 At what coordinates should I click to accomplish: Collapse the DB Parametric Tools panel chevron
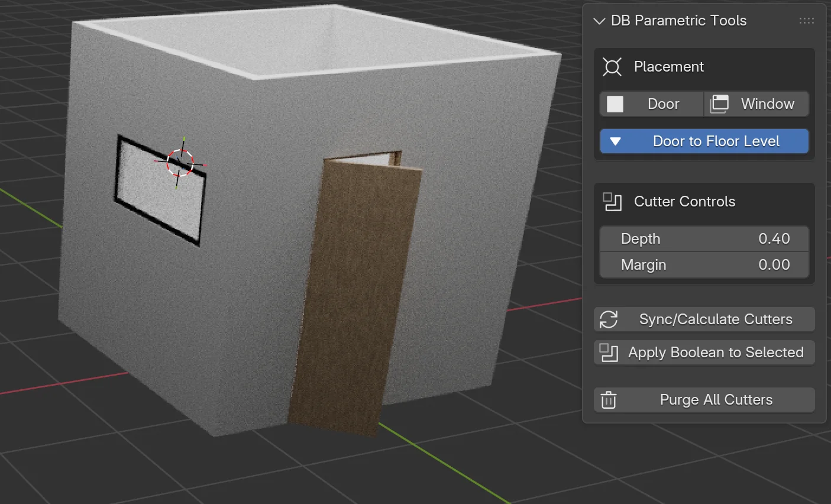pos(599,21)
